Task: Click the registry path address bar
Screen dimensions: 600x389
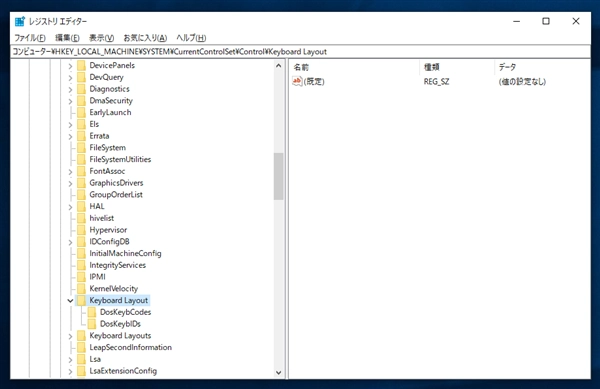Action: pos(300,52)
